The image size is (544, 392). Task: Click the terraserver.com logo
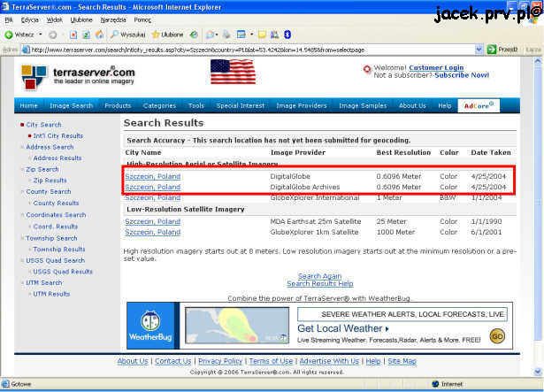(x=79, y=76)
